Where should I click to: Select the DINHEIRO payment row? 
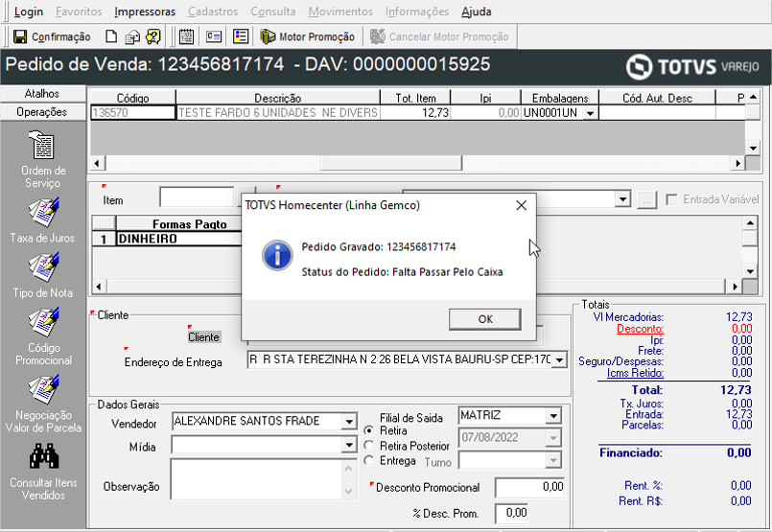(178, 240)
